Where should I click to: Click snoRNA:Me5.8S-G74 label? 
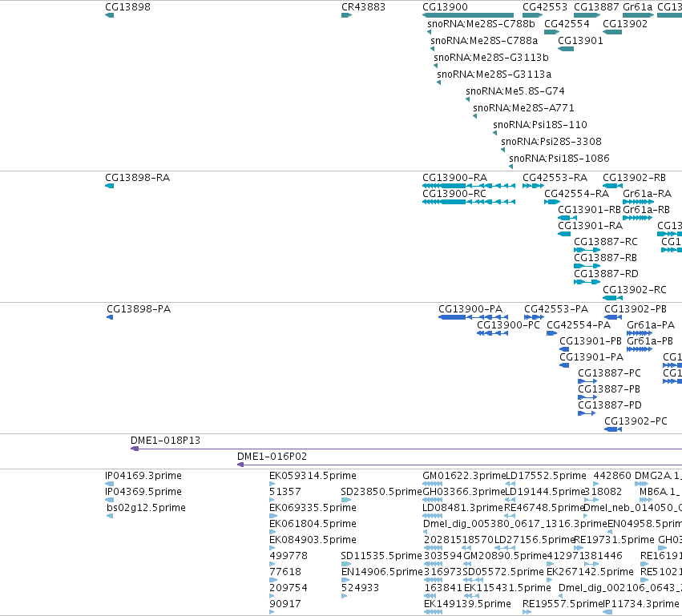click(x=515, y=91)
